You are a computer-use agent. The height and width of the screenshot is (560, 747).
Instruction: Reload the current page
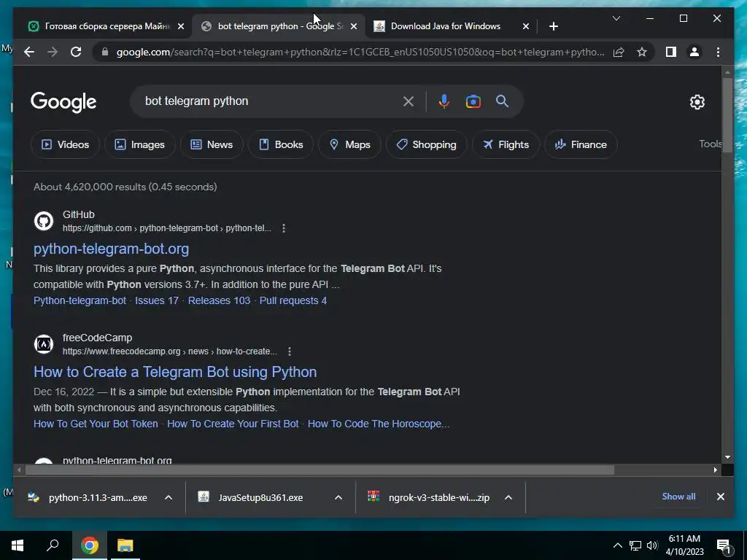(76, 52)
